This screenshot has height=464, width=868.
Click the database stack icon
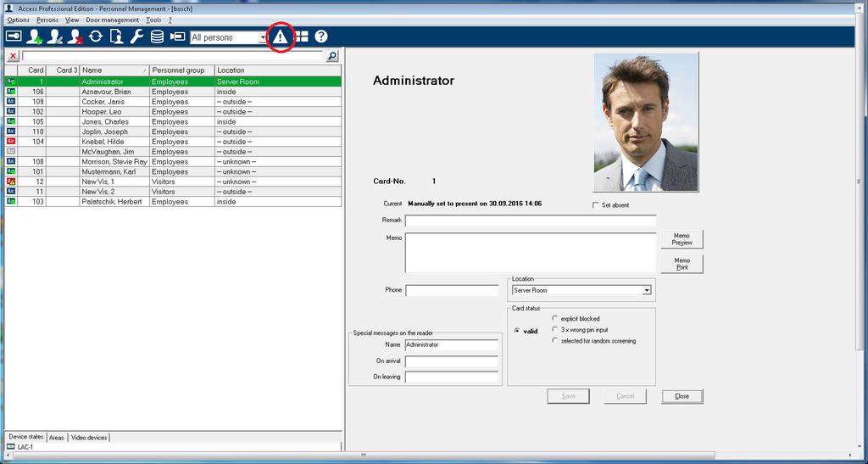(157, 36)
